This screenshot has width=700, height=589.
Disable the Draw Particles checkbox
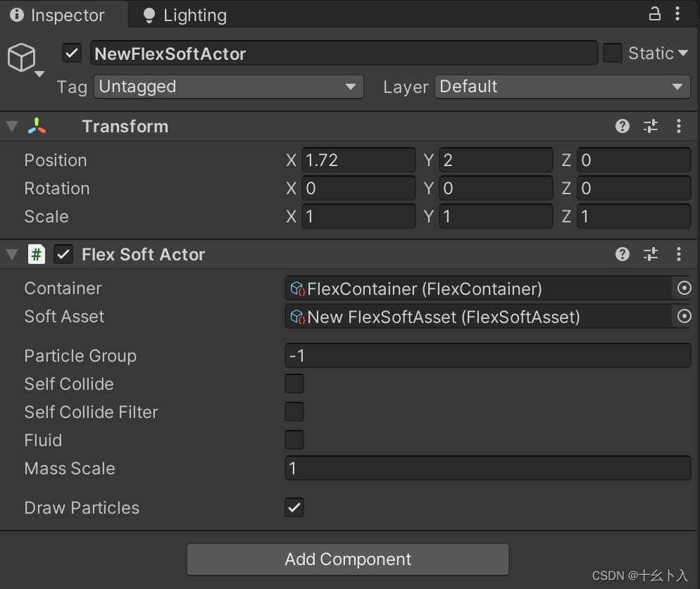point(294,507)
